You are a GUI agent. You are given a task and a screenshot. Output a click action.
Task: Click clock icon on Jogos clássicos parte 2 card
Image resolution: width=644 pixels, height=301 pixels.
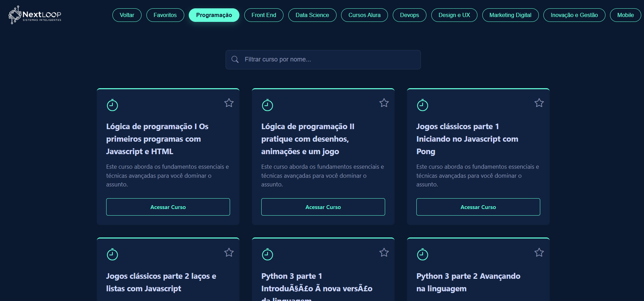[112, 254]
